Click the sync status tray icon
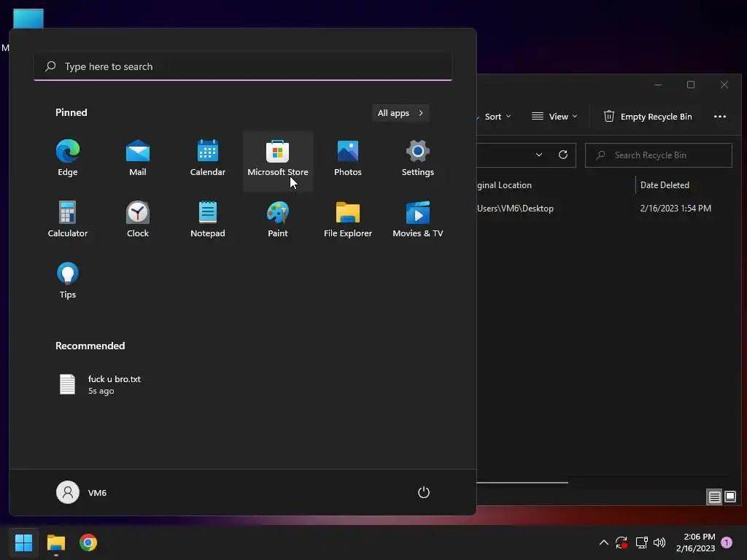This screenshot has width=747, height=560. (622, 542)
